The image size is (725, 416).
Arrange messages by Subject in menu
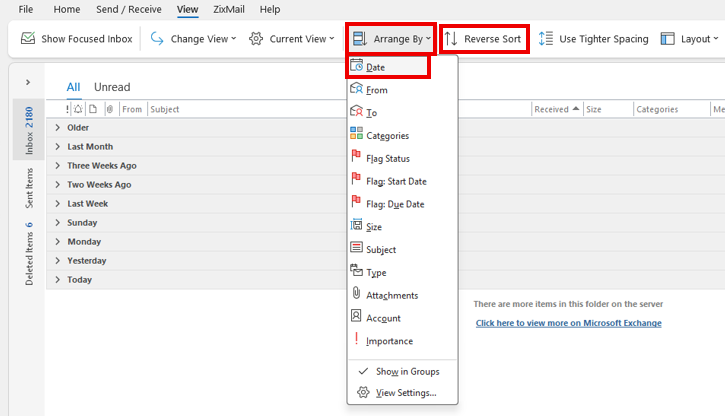tap(402, 250)
